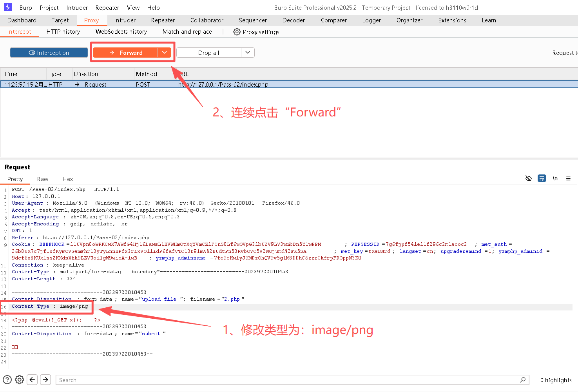The image size is (578, 392).
Task: Open the Learn tab
Action: [489, 20]
